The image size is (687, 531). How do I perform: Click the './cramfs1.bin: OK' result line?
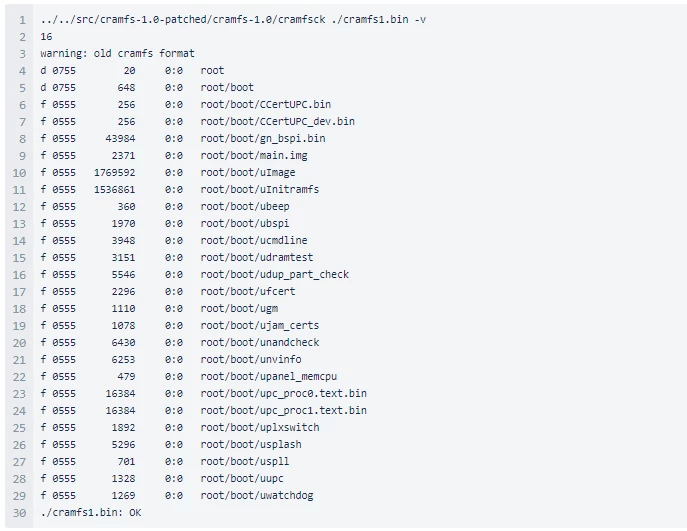point(91,512)
